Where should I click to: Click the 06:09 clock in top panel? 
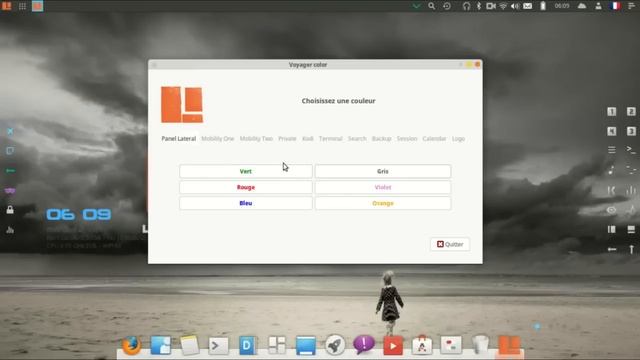tap(562, 6)
